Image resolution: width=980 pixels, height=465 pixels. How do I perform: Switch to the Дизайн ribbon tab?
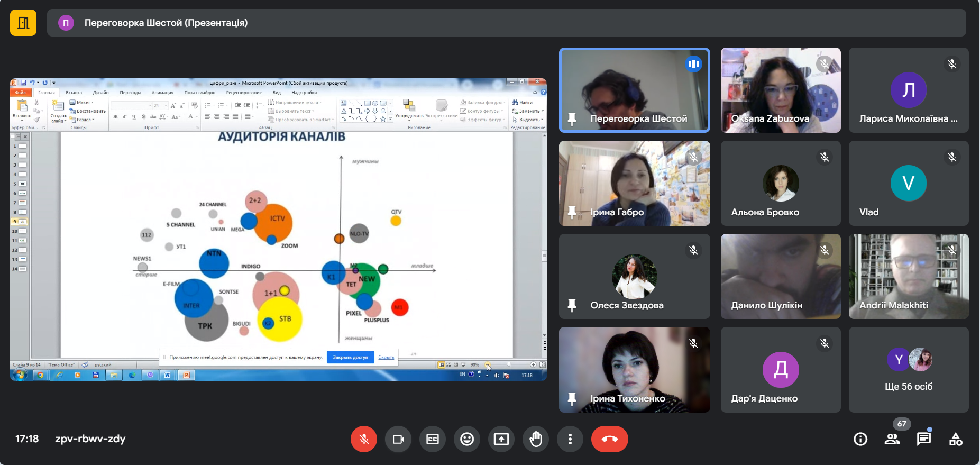(101, 93)
